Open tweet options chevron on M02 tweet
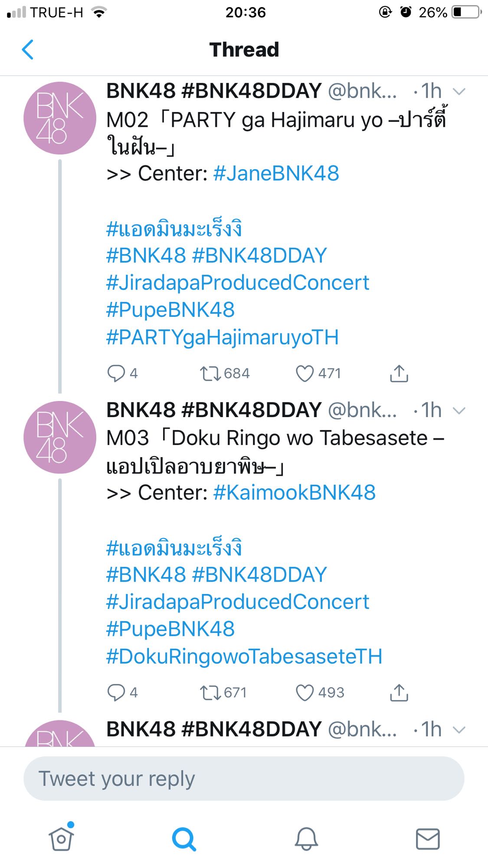 (x=459, y=92)
